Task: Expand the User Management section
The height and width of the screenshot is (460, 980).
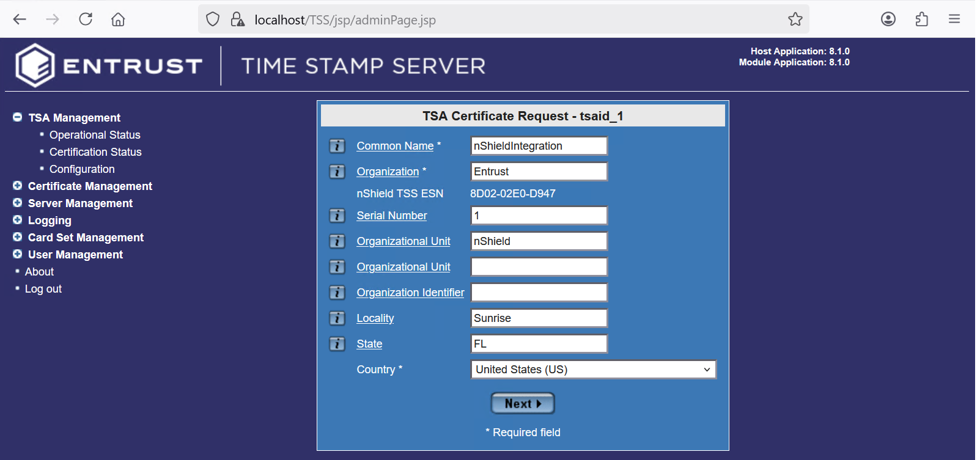Action: pos(17,254)
